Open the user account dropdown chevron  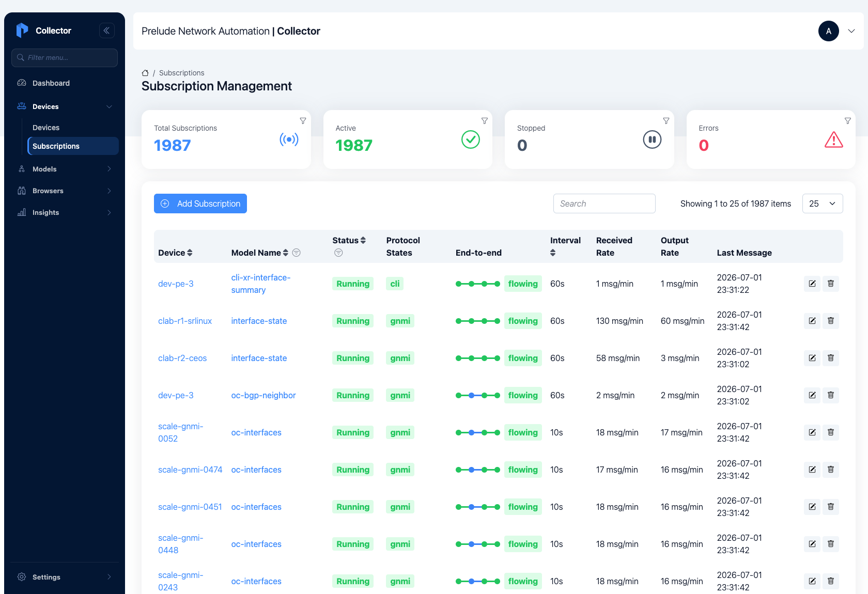851,31
